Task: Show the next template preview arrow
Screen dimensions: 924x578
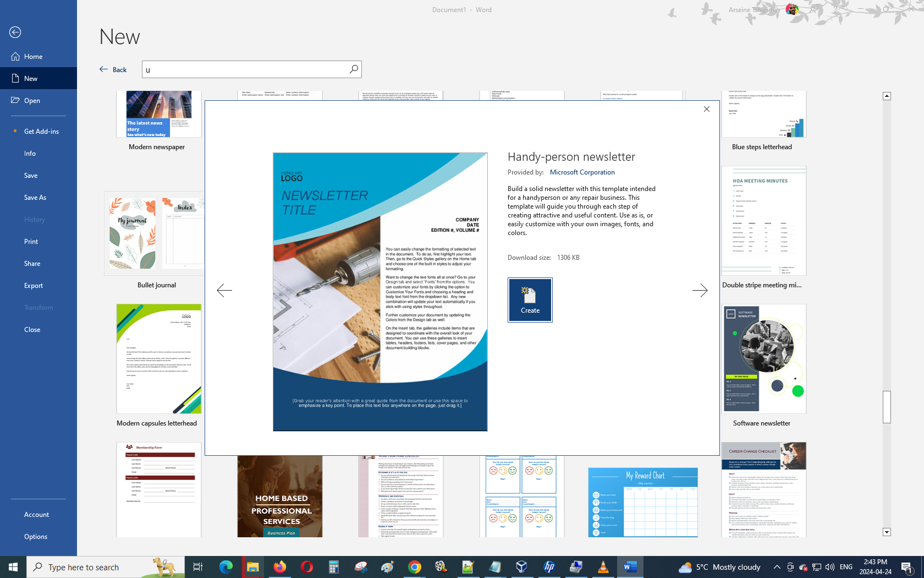Action: click(700, 290)
